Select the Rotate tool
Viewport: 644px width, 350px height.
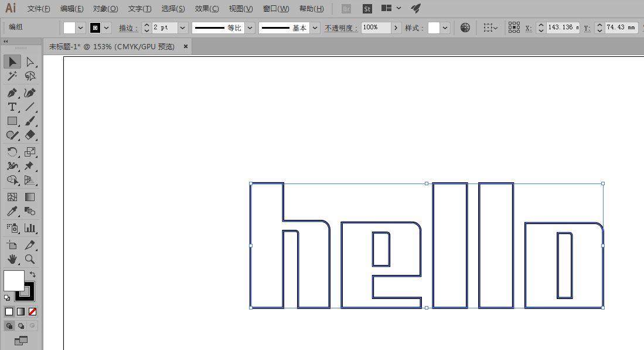(12, 152)
